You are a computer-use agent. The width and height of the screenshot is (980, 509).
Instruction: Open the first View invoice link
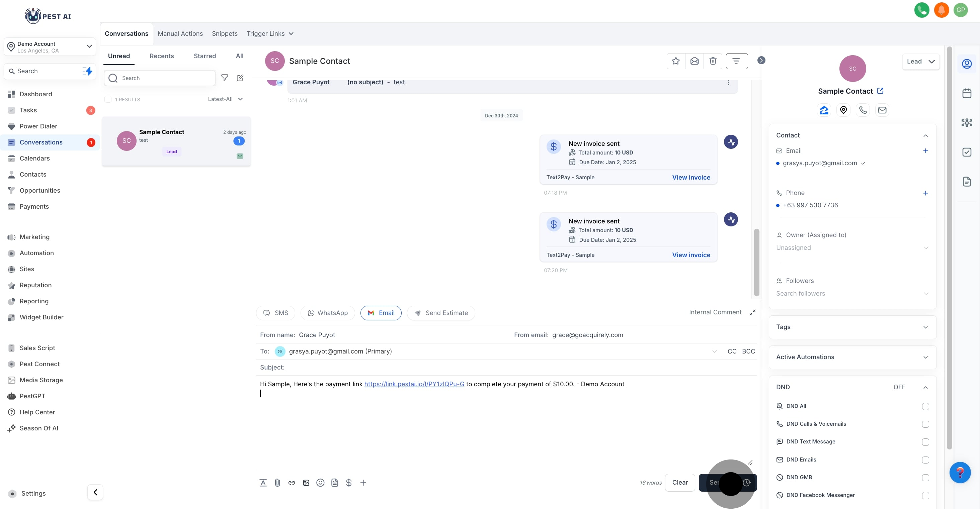point(691,178)
